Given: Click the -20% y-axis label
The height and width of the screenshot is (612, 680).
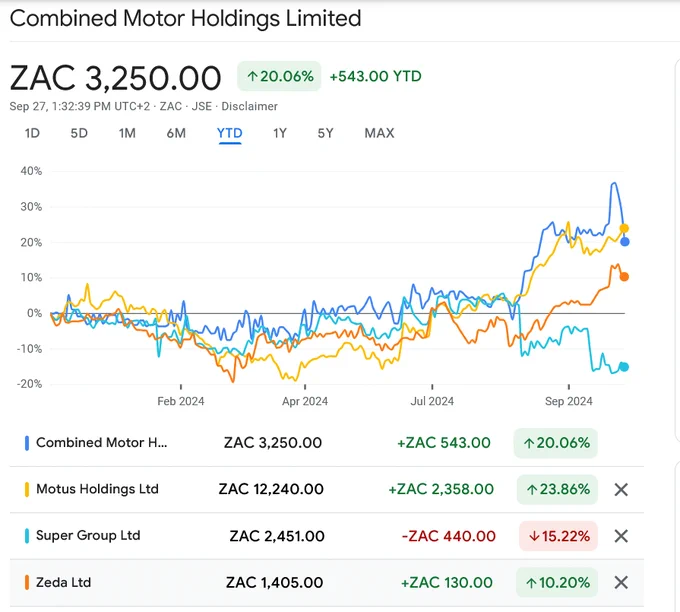Looking at the screenshot, I should point(29,384).
